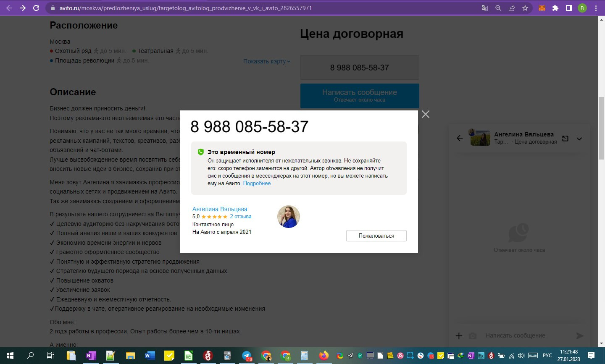
Task: Open Windows taskbar search
Action: pyautogui.click(x=30, y=356)
